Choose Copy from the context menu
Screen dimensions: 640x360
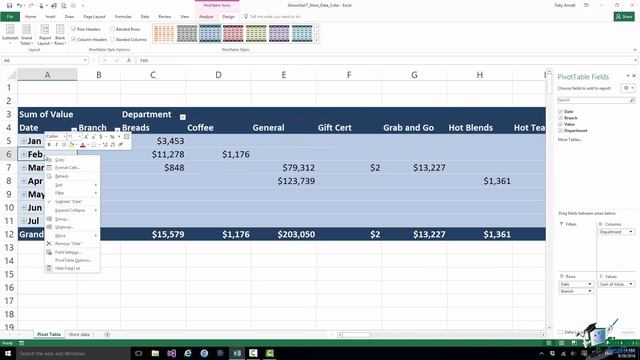(72, 160)
